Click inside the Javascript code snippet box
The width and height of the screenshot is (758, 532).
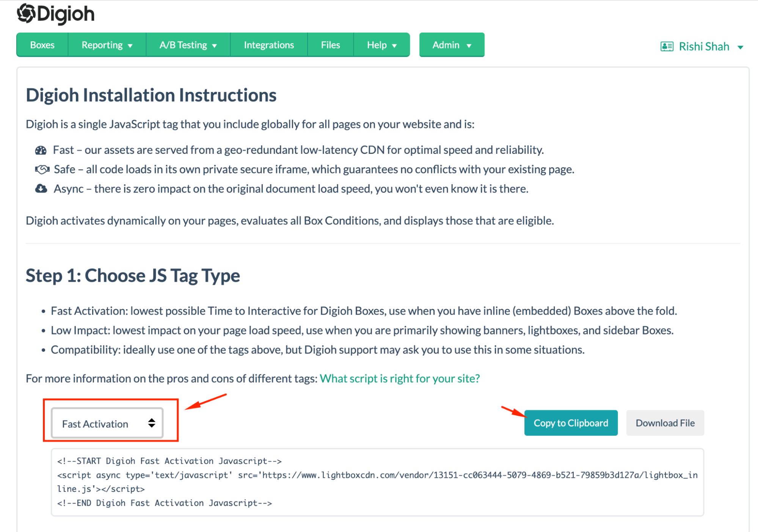[377, 482]
